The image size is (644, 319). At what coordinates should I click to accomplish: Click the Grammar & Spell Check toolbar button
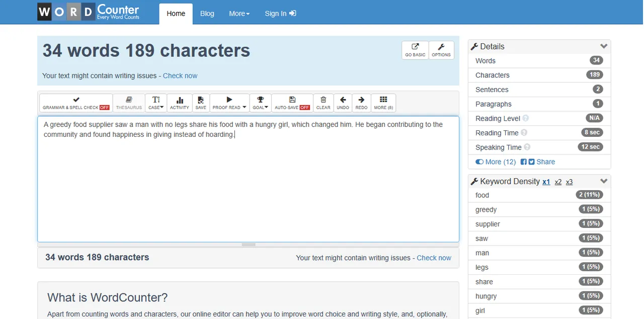click(x=76, y=103)
